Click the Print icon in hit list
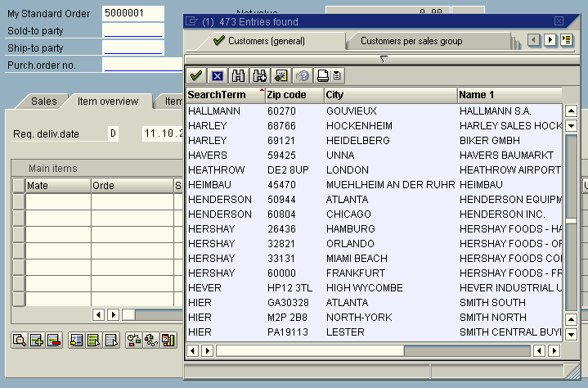The image size is (588, 388). click(323, 75)
